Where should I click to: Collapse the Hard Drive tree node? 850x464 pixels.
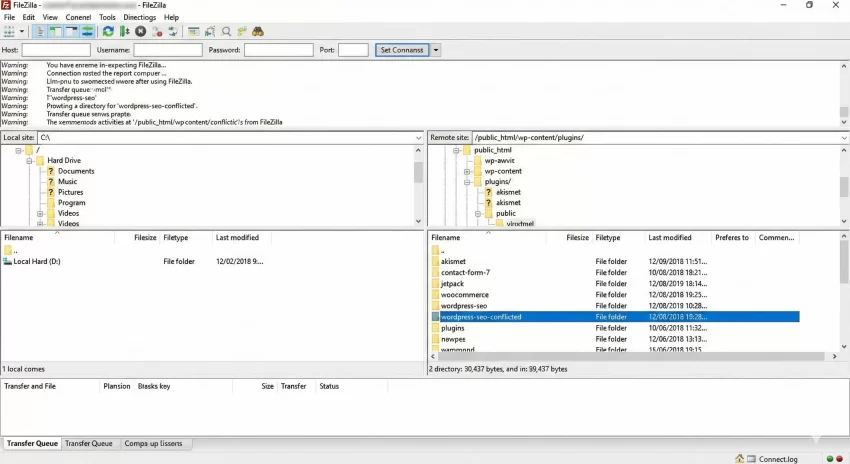29,161
